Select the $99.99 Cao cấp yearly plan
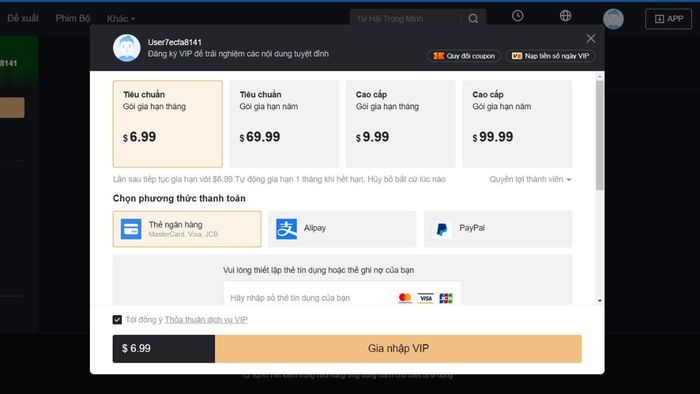The image size is (700, 394). click(x=517, y=124)
